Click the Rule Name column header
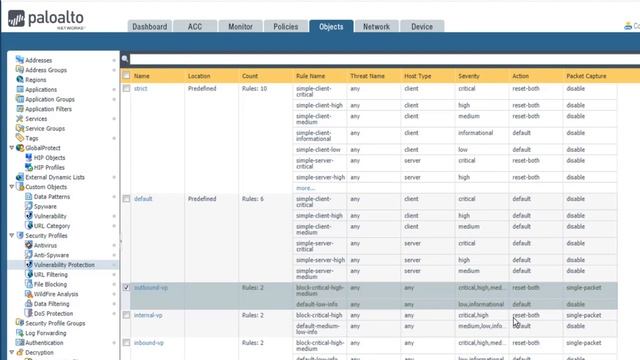The width and height of the screenshot is (640, 360). [x=310, y=76]
